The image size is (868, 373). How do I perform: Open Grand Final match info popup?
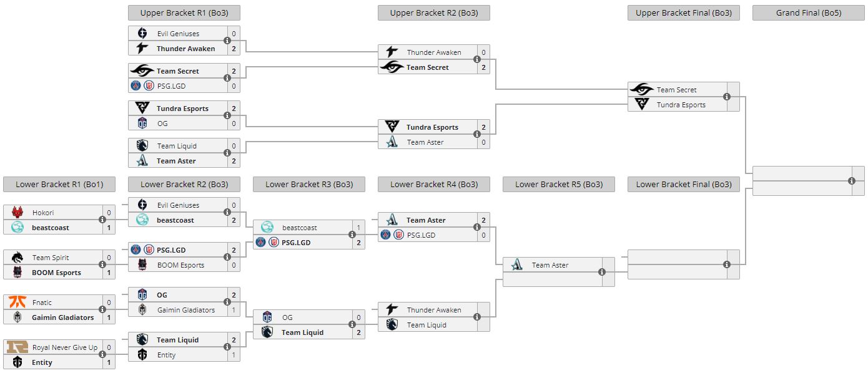pyautogui.click(x=852, y=181)
